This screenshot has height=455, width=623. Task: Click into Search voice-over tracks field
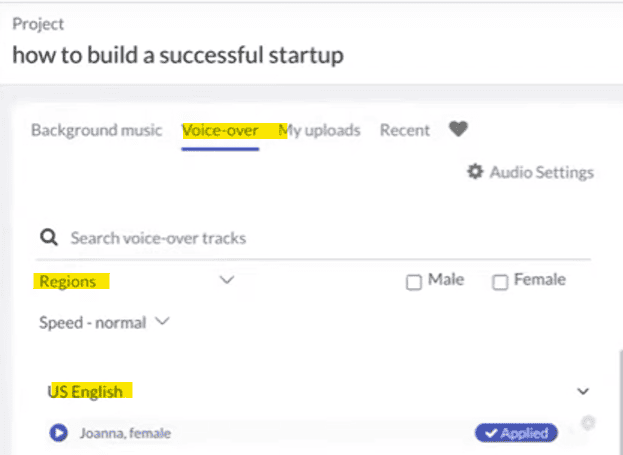pyautogui.click(x=300, y=238)
